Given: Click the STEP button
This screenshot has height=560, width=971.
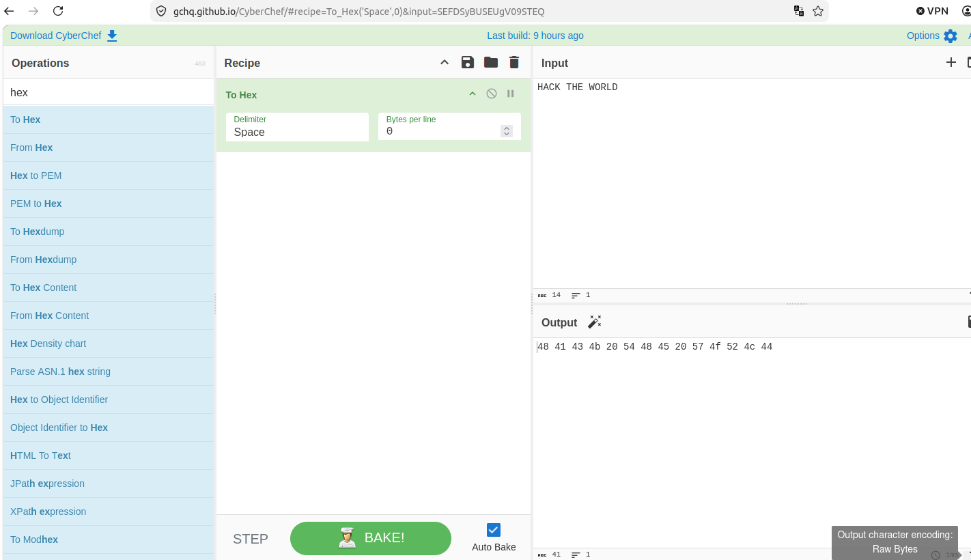Looking at the screenshot, I should pyautogui.click(x=251, y=539).
